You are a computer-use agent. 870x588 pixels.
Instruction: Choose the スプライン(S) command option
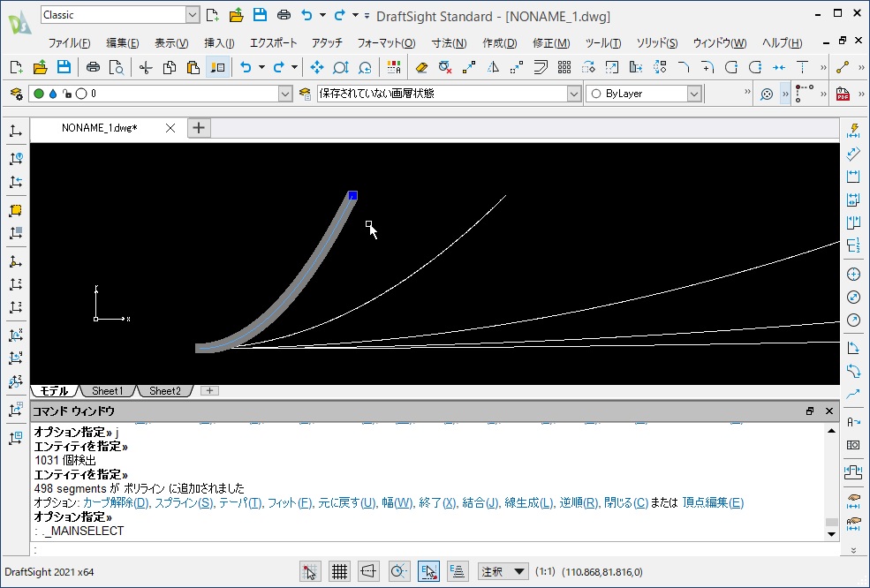pos(184,502)
